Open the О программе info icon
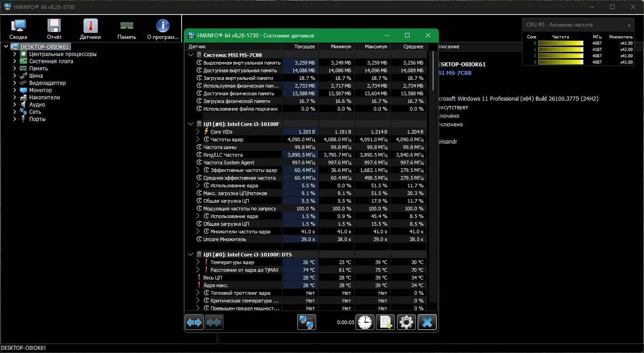 point(163,29)
